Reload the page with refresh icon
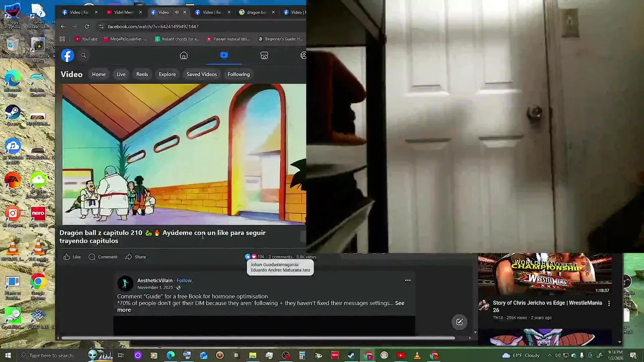This screenshot has height=362, width=644. [x=87, y=26]
